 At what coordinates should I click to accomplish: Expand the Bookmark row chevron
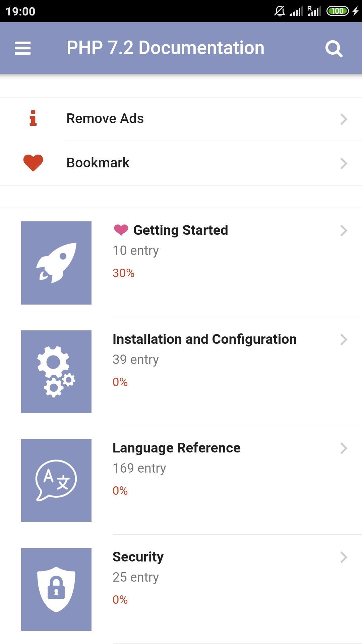pos(344,163)
